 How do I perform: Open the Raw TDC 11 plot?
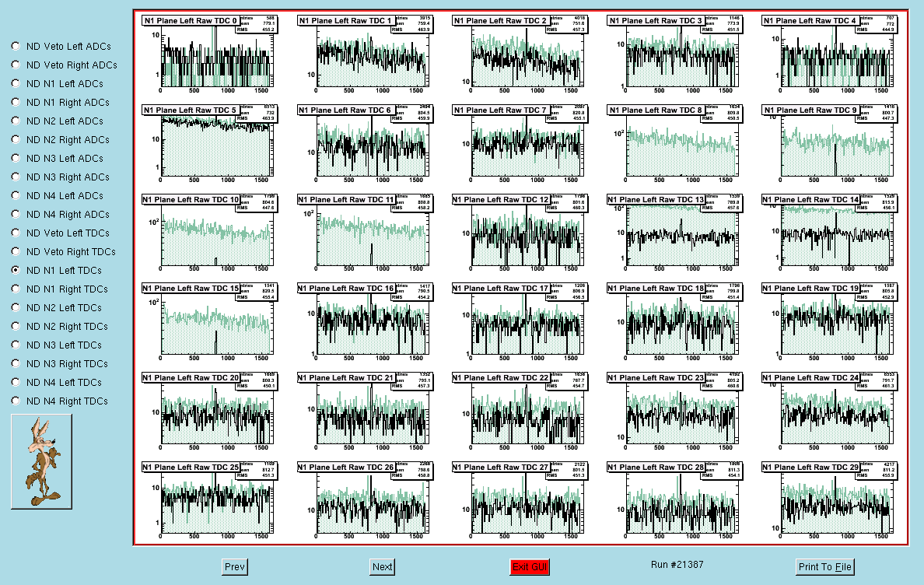[365, 233]
